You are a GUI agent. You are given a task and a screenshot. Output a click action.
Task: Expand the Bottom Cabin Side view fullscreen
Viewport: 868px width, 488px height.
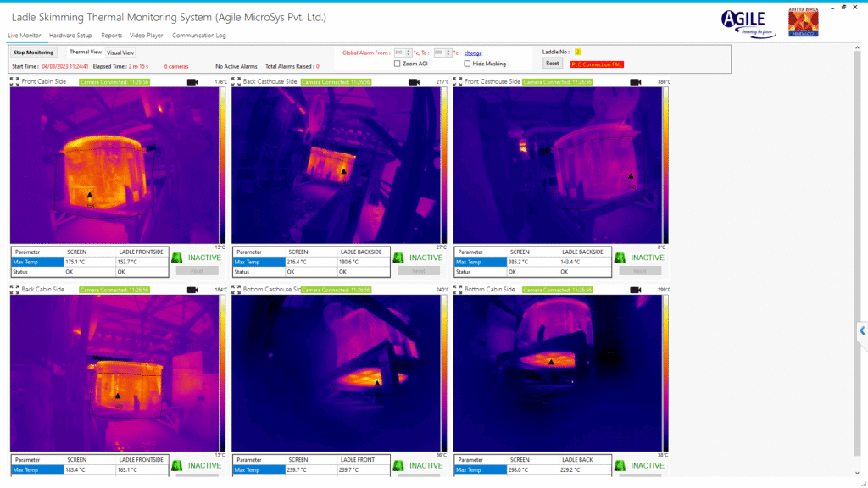(x=459, y=290)
